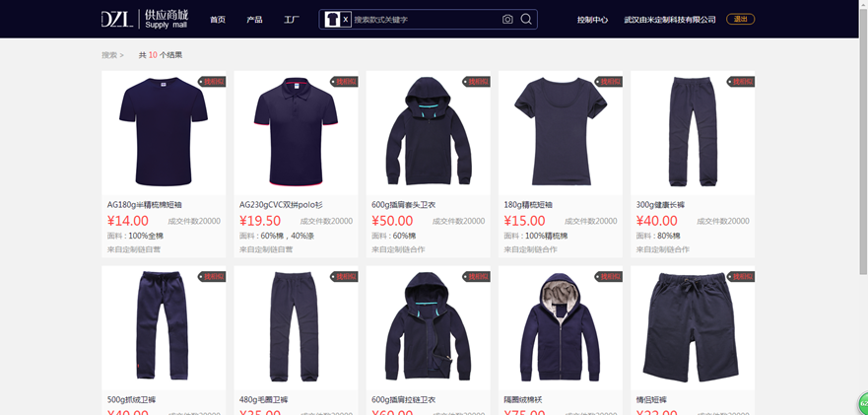
Task: Open the 600g hooded pullover product image
Action: tap(429, 133)
